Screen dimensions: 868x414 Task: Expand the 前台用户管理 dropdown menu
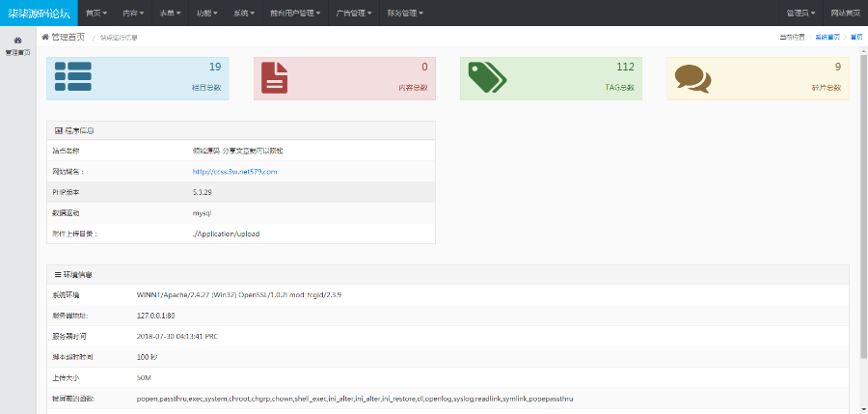pos(296,13)
